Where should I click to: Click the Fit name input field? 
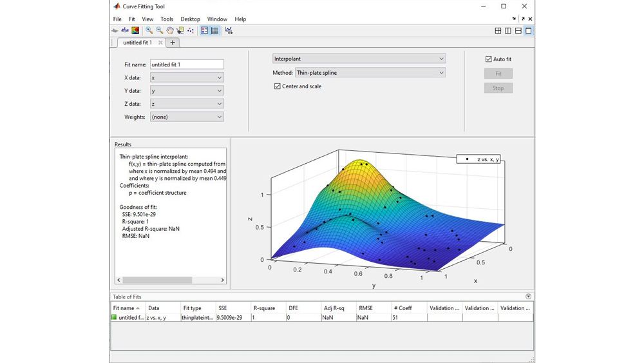click(186, 64)
